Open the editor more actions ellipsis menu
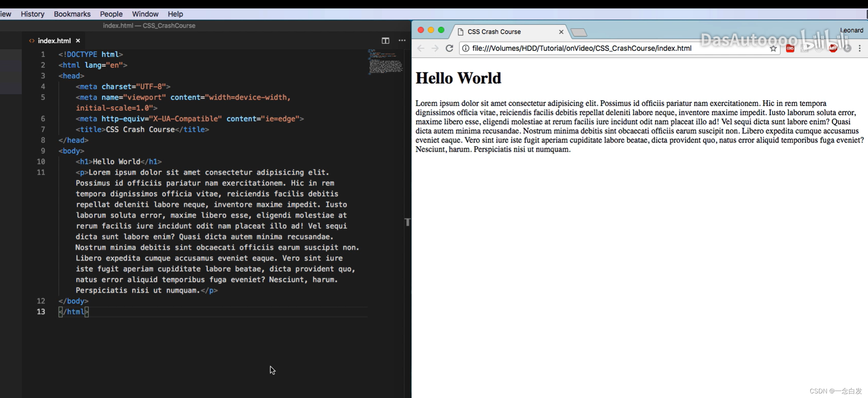 (x=401, y=40)
